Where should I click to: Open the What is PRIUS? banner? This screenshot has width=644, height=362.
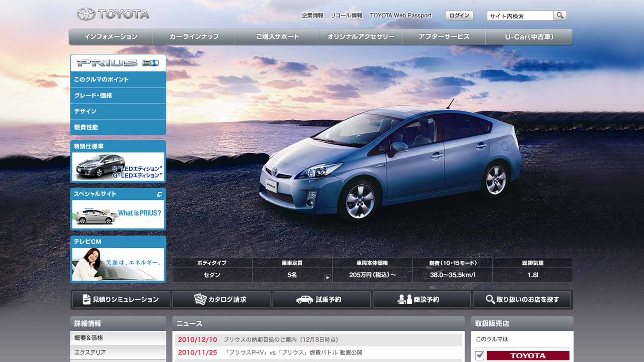tap(118, 214)
